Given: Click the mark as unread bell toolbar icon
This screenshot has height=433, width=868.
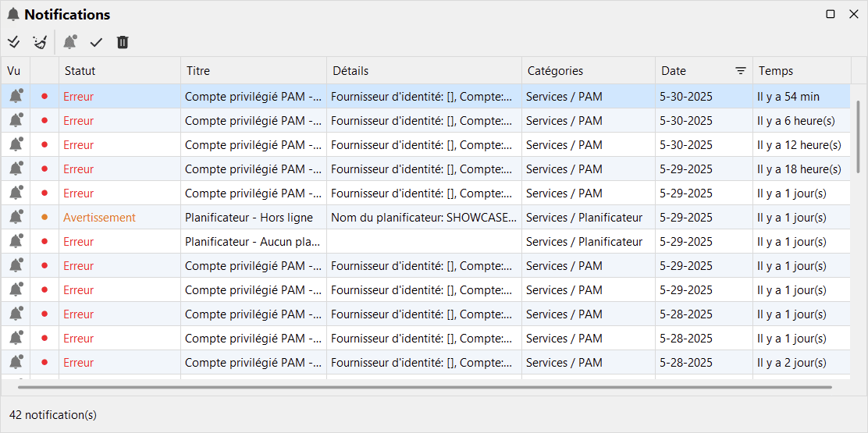Looking at the screenshot, I should click(x=70, y=42).
